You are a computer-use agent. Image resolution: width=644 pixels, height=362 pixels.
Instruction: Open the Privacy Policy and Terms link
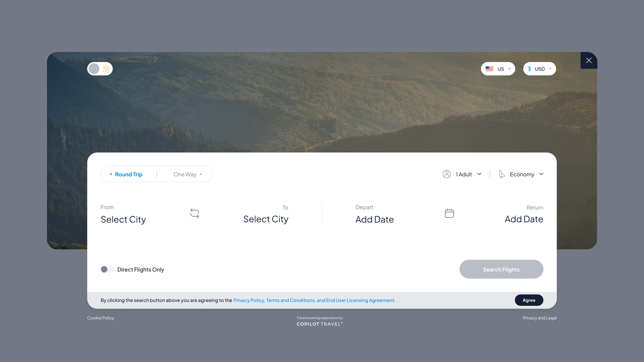pyautogui.click(x=314, y=300)
